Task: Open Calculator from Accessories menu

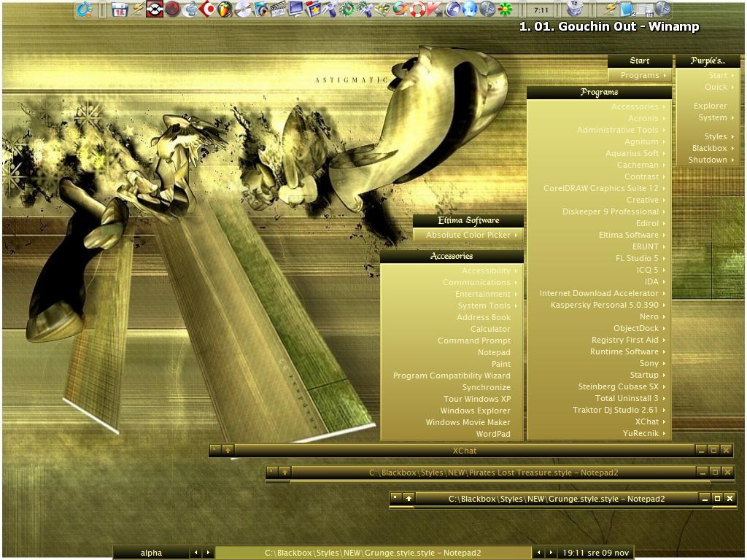Action: click(x=452, y=329)
